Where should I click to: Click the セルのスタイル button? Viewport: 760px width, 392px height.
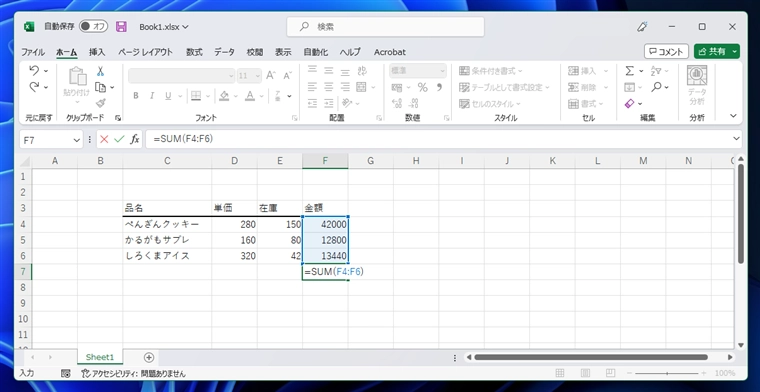(490, 104)
